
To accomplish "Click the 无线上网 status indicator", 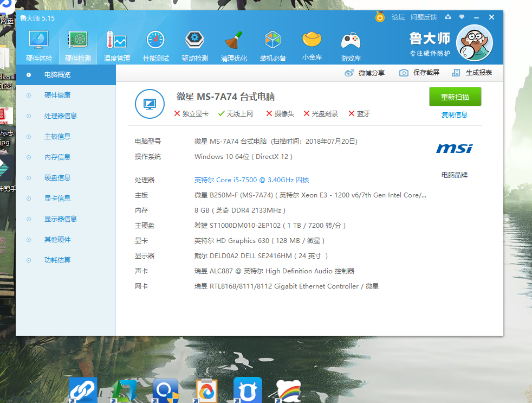I will click(x=236, y=113).
